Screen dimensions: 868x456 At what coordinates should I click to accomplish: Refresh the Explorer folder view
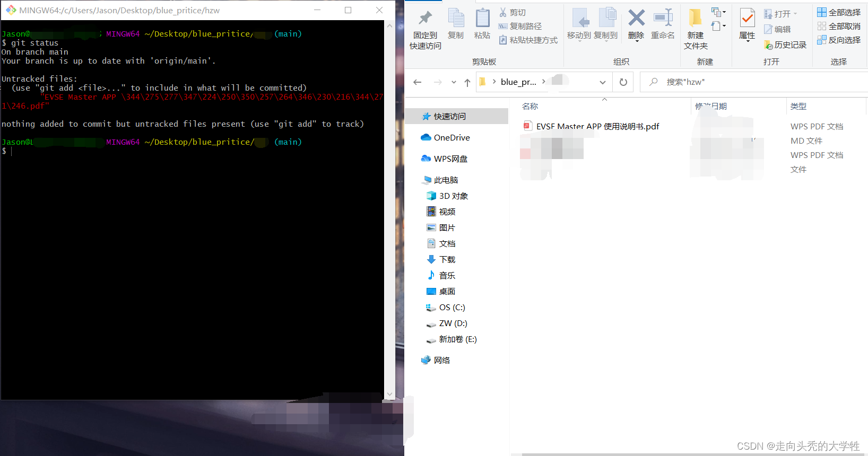click(623, 82)
